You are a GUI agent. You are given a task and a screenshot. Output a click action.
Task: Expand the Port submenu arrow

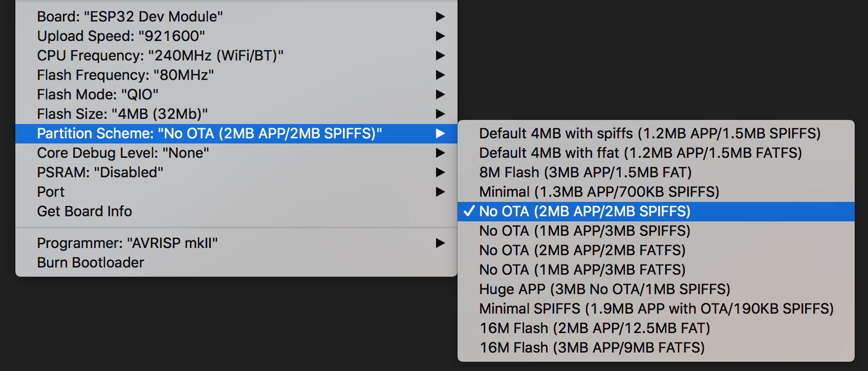[x=440, y=192]
